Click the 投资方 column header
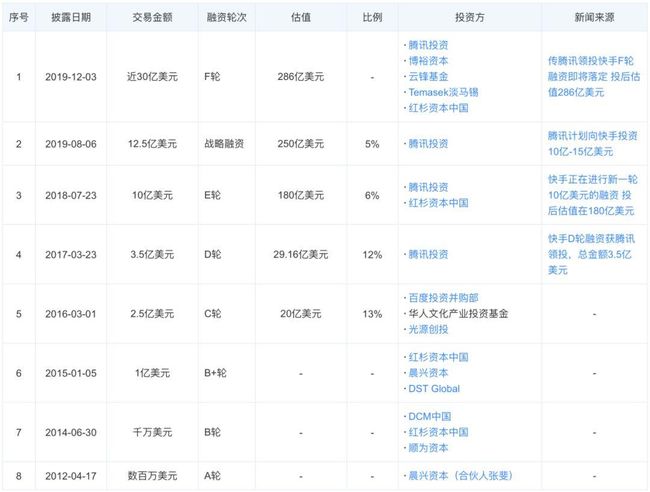 (469, 17)
